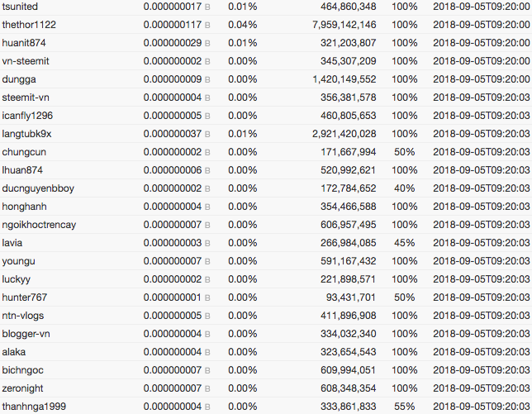The width and height of the screenshot is (532, 414).
Task: Click value 0.000000017 for tsunited
Action: pyautogui.click(x=173, y=7)
